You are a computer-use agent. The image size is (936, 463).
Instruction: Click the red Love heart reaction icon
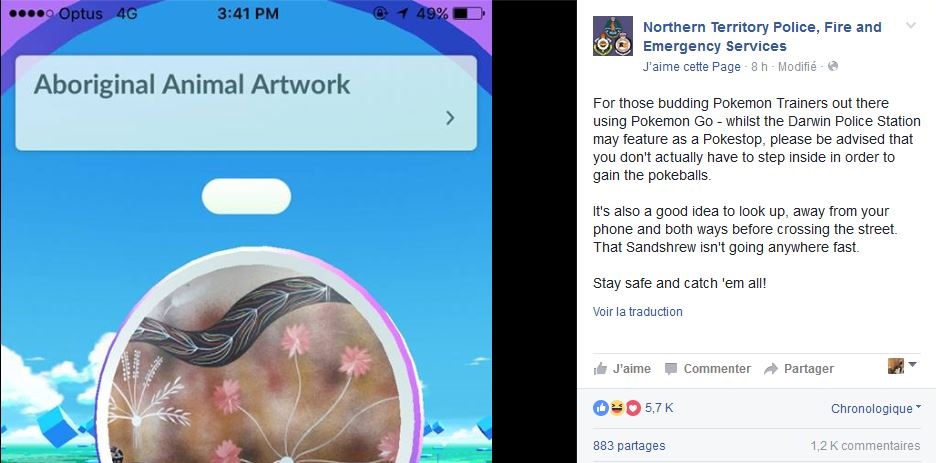pyautogui.click(x=633, y=408)
